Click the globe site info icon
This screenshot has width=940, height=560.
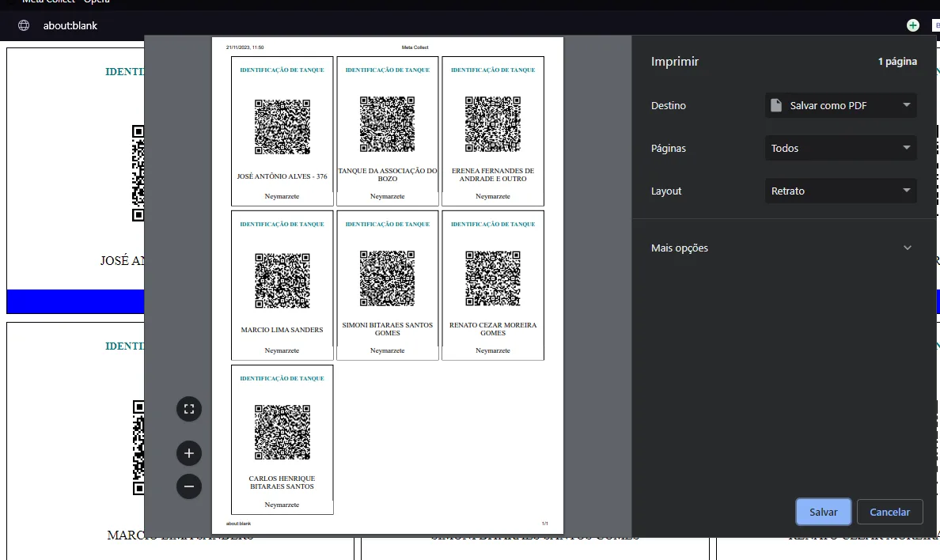[x=24, y=25]
